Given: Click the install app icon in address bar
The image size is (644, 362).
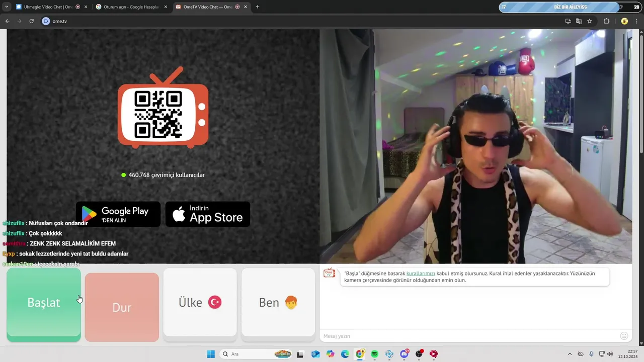Looking at the screenshot, I should tap(568, 21).
